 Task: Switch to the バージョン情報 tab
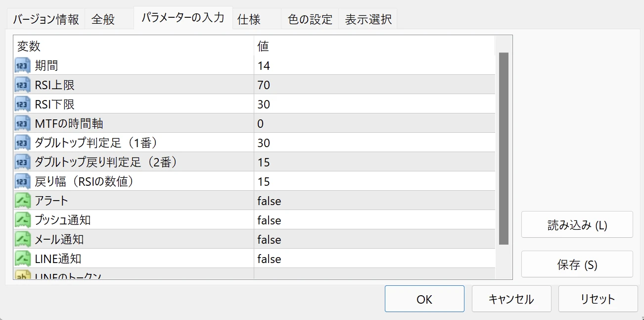pos(46,20)
